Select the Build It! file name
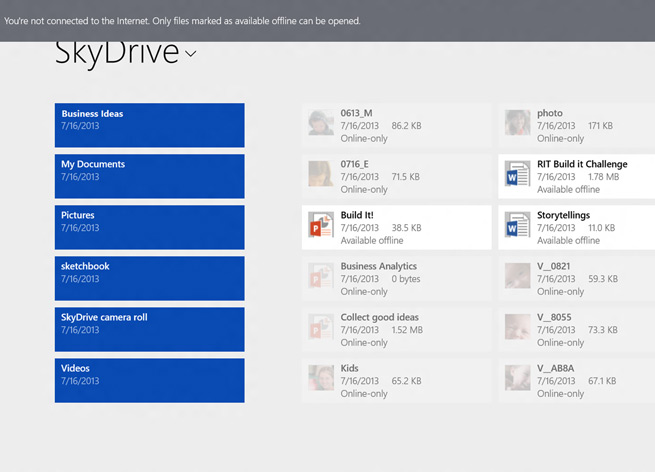655x472 pixels. (x=357, y=215)
